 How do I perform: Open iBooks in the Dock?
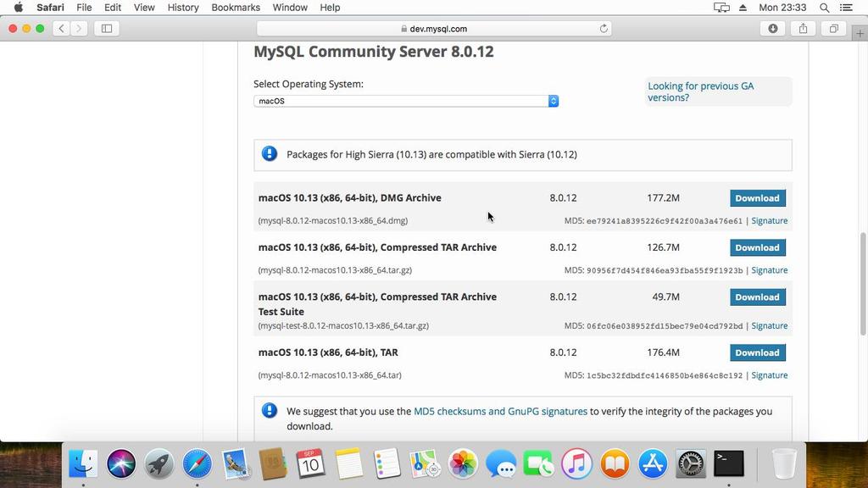(615, 463)
